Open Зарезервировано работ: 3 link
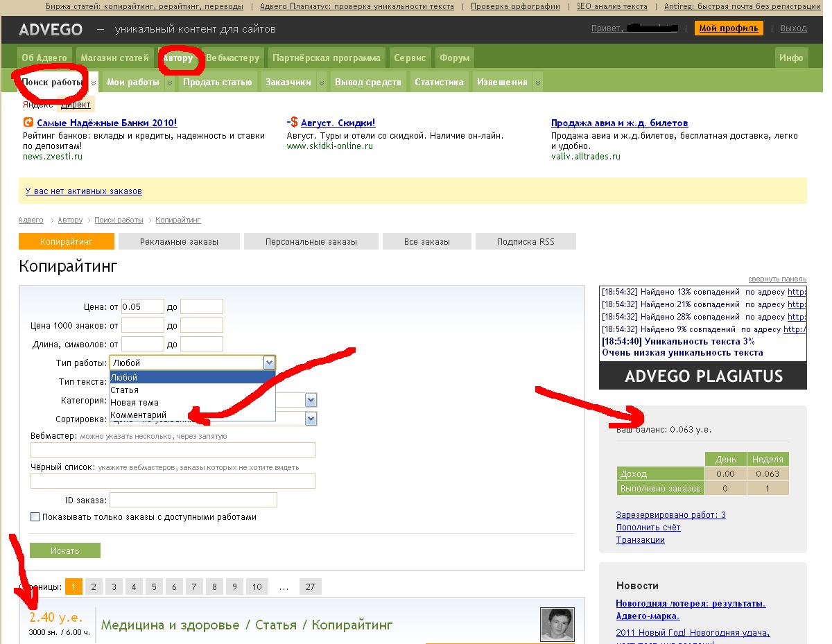The height and width of the screenshot is (644, 832). pos(671,515)
